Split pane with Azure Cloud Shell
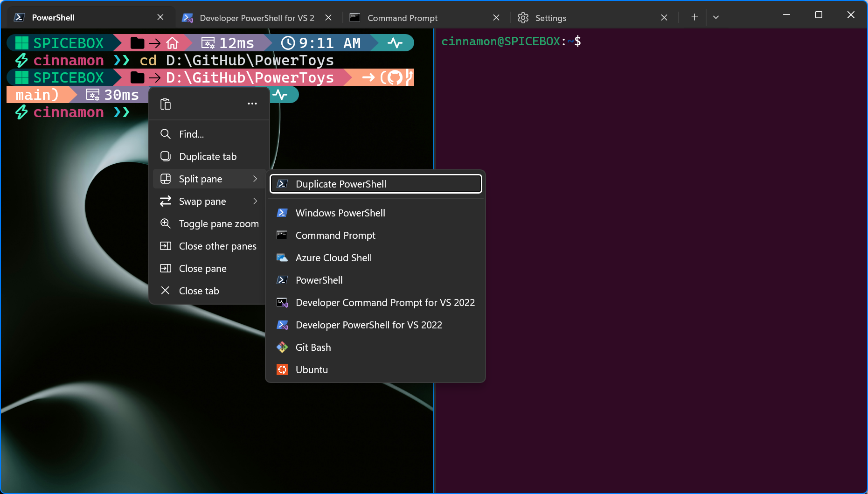The width and height of the screenshot is (868, 494). point(375,257)
